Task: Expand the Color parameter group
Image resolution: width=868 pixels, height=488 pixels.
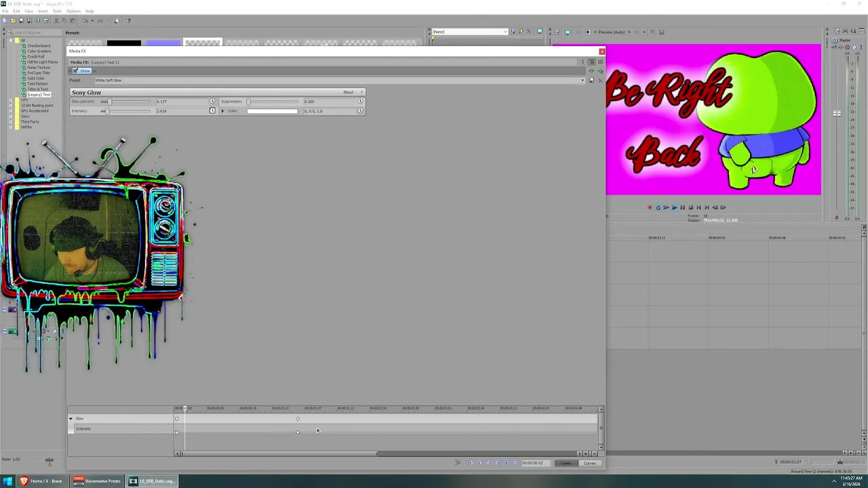Action: click(222, 110)
